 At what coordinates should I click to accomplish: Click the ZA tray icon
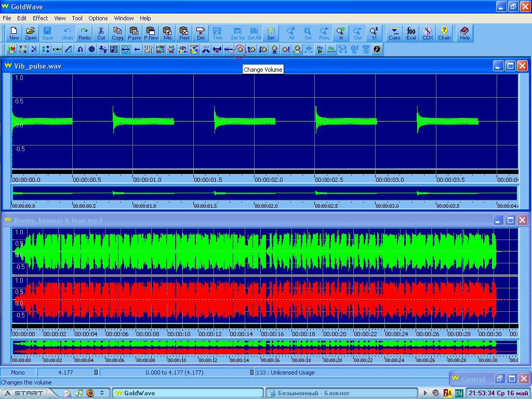coord(447,393)
